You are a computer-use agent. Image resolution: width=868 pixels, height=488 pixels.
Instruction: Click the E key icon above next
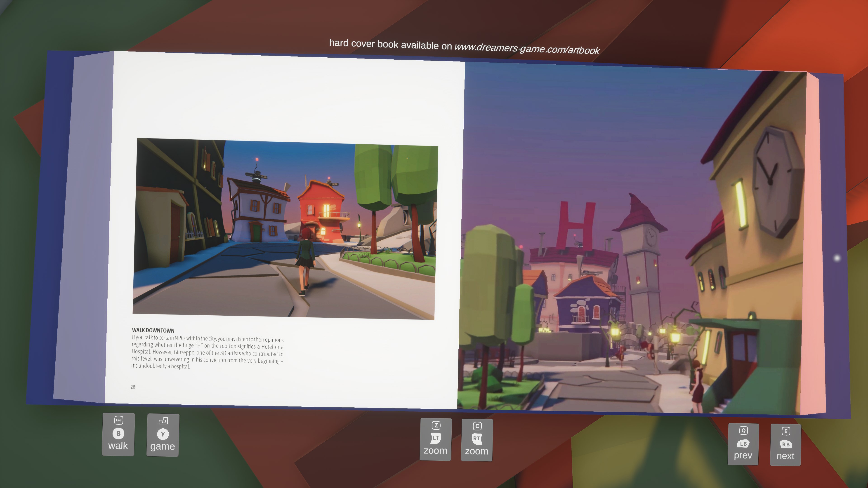coord(786,431)
